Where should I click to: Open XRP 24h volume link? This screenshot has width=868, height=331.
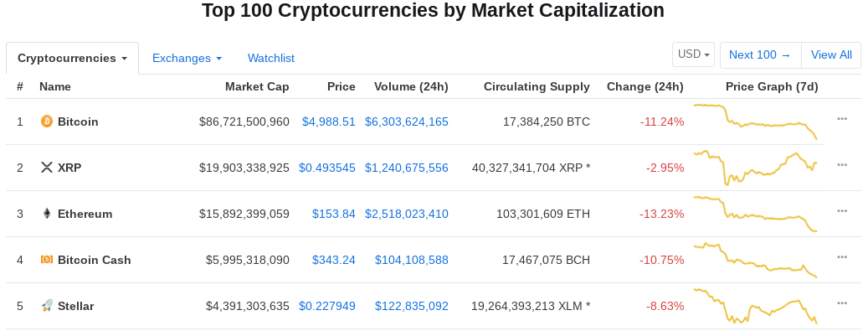[x=406, y=168]
